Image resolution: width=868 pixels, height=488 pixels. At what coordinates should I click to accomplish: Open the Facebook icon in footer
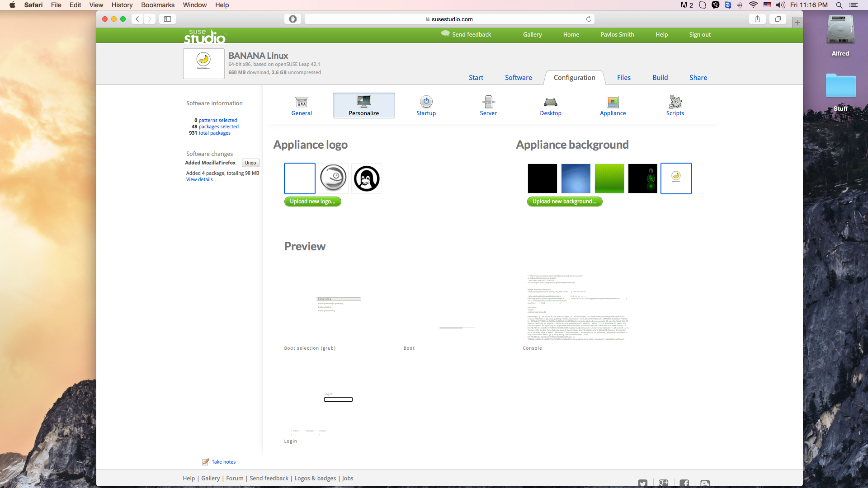pyautogui.click(x=684, y=483)
